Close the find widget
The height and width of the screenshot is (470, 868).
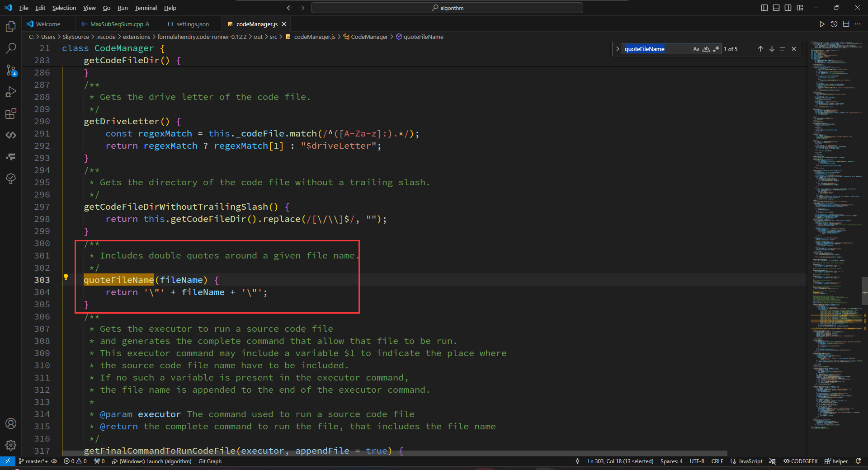tap(794, 49)
